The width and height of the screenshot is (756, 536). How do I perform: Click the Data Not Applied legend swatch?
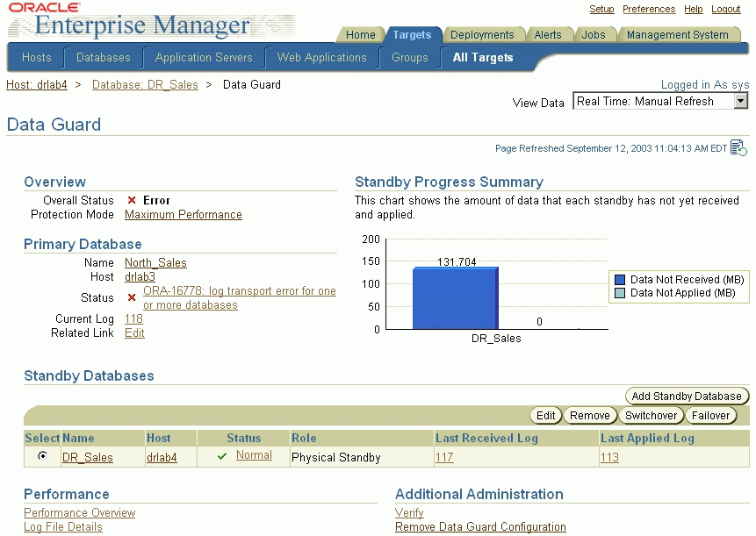[620, 293]
